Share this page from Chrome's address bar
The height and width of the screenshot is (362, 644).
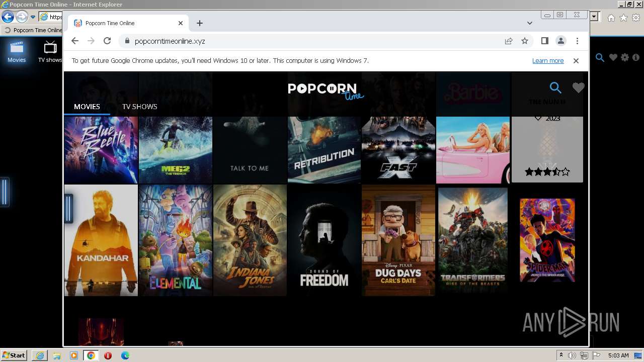[509, 41]
